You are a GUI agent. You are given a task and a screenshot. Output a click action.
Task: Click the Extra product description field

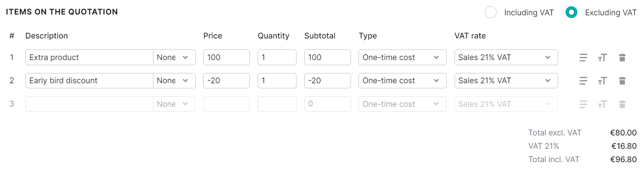tap(89, 57)
